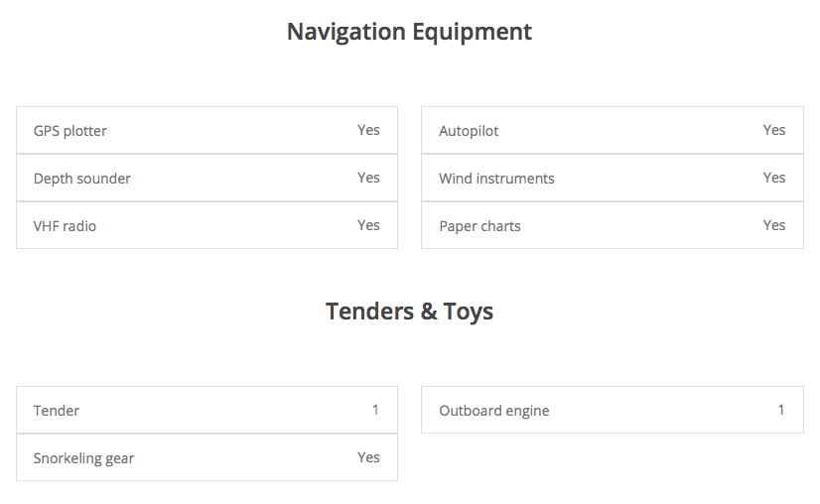Click the Paper charts row
The image size is (820, 504).
pyautogui.click(x=613, y=225)
